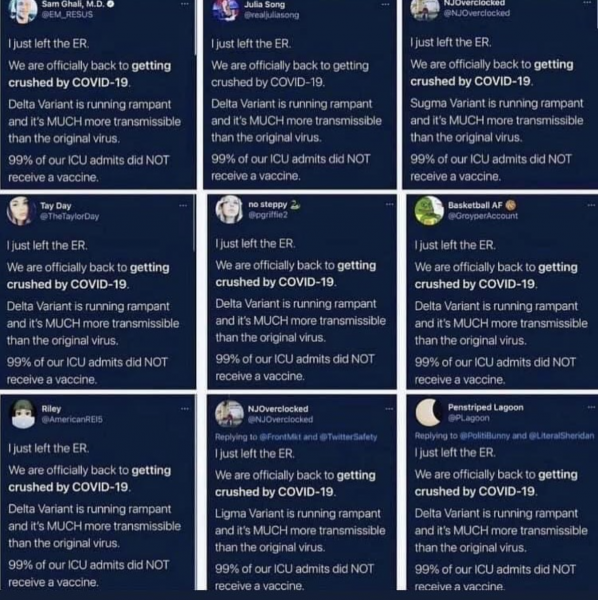Click the verified badge beside Sam Ghali
The height and width of the screenshot is (600, 598).
(x=111, y=4)
